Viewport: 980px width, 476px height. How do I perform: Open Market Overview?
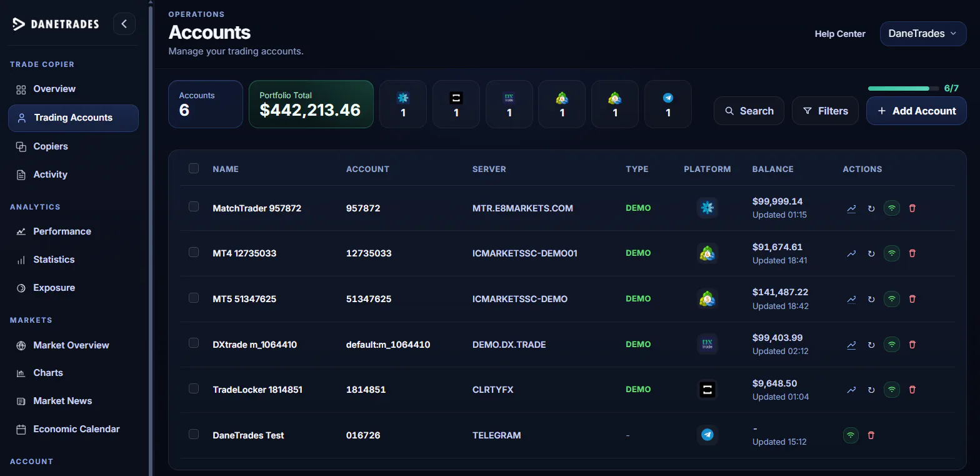(x=73, y=345)
